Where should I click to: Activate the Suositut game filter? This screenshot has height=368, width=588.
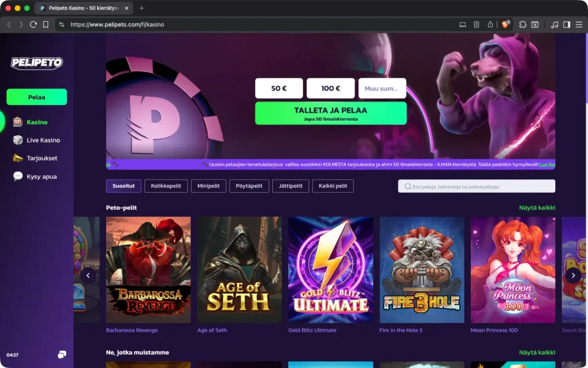pos(123,186)
